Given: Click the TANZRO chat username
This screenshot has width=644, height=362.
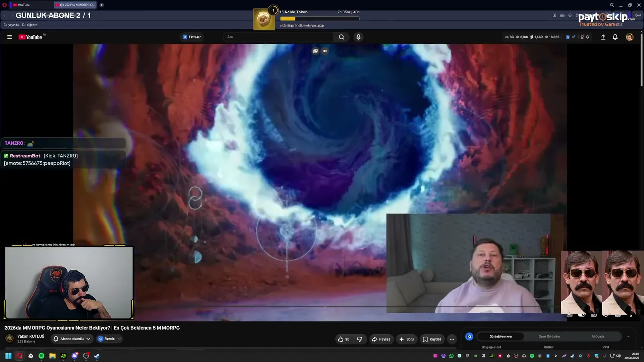Looking at the screenshot, I should pos(14,143).
